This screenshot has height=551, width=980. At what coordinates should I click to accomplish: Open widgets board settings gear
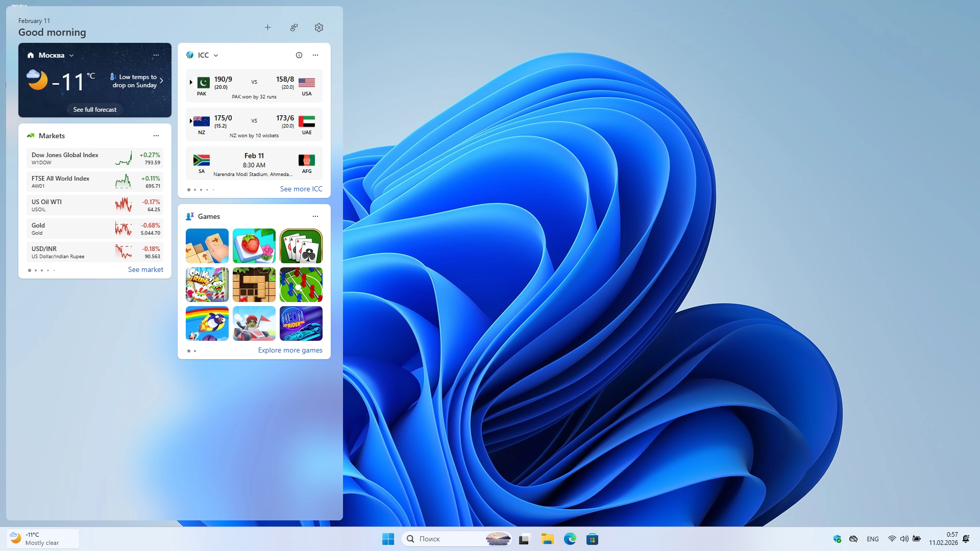point(319,28)
